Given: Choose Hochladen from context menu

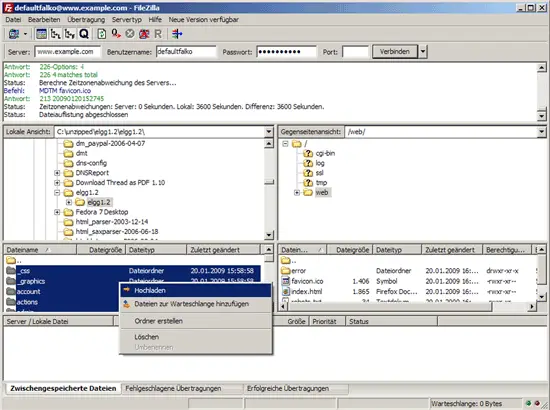Looking at the screenshot, I should [196, 290].
